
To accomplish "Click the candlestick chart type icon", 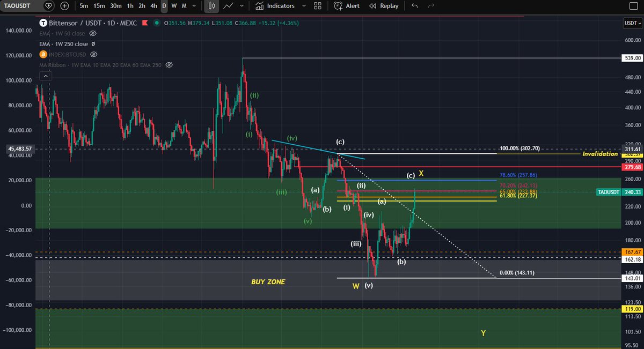I will click(211, 6).
